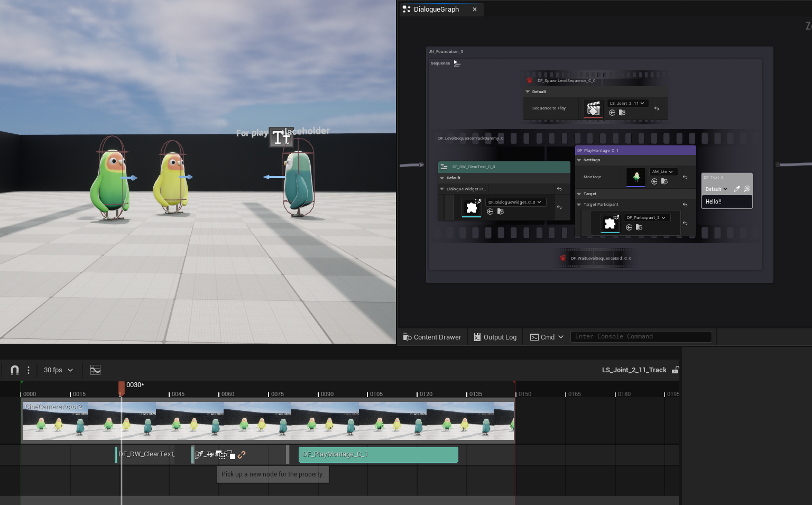812x505 pixels.
Task: Reset the Montage property to default
Action: [x=685, y=177]
